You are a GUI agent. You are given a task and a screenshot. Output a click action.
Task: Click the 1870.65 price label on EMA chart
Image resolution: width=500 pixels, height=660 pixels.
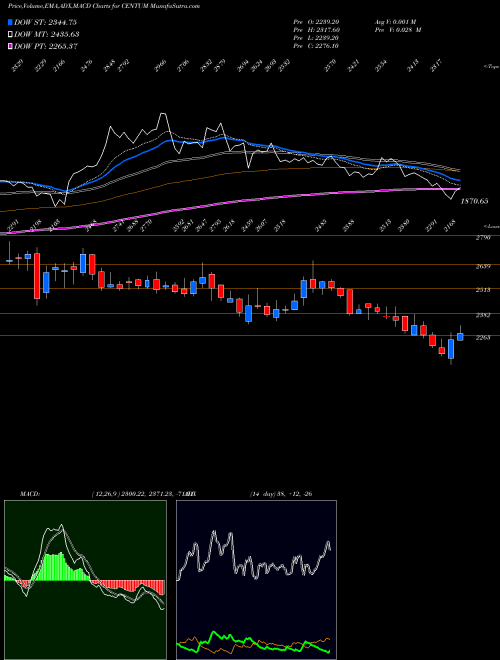tap(474, 202)
